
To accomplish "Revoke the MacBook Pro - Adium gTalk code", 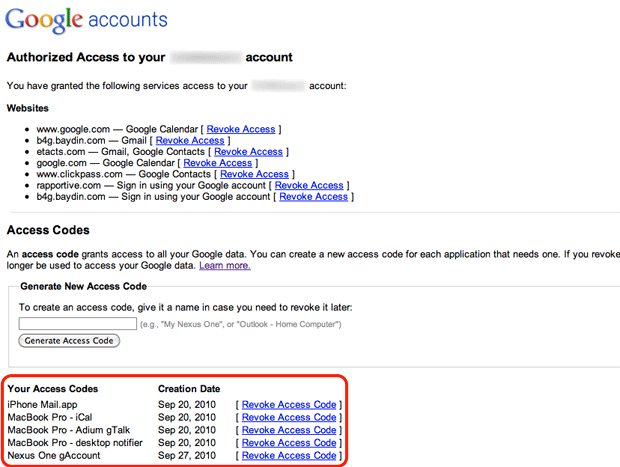I will pyautogui.click(x=289, y=430).
